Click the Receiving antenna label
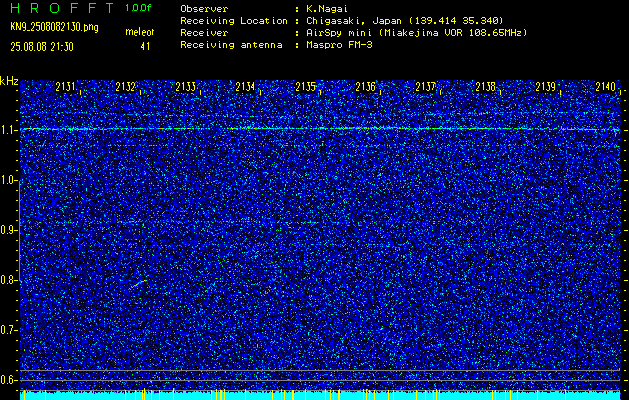Screen dimensions: 629x400 [x=231, y=45]
